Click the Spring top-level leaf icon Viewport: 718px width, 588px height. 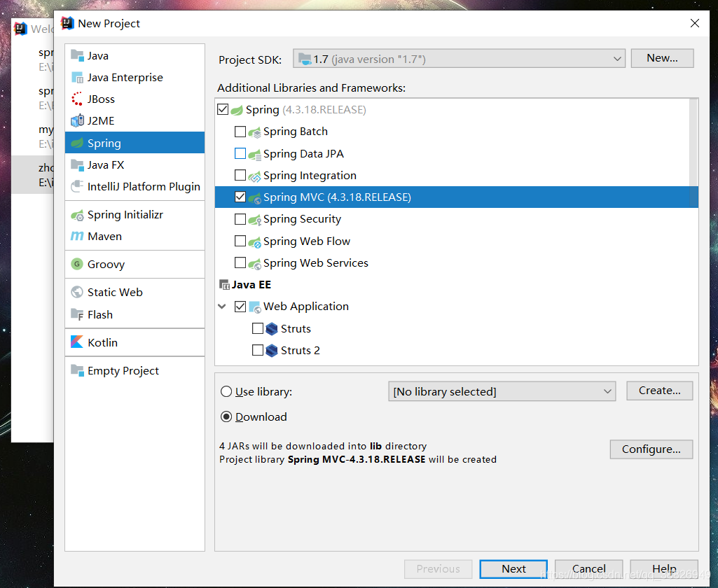[x=237, y=111]
